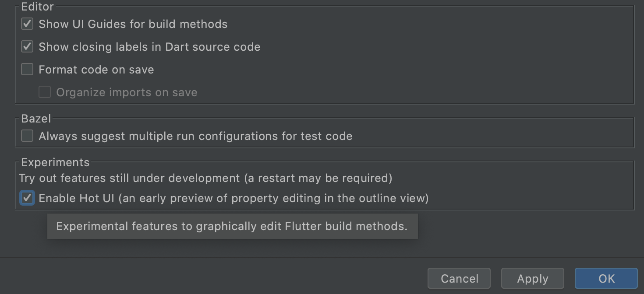Click the restart-may-be-required description text

[x=205, y=178]
